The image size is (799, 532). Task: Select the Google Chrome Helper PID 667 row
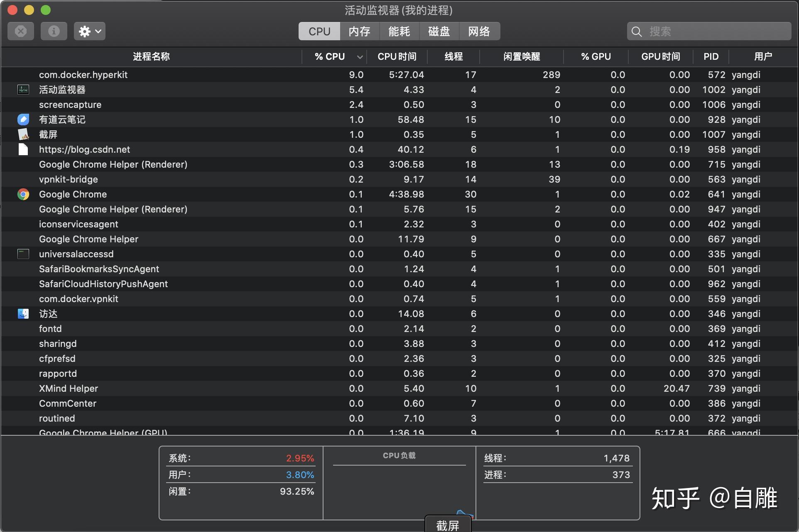[x=399, y=239]
